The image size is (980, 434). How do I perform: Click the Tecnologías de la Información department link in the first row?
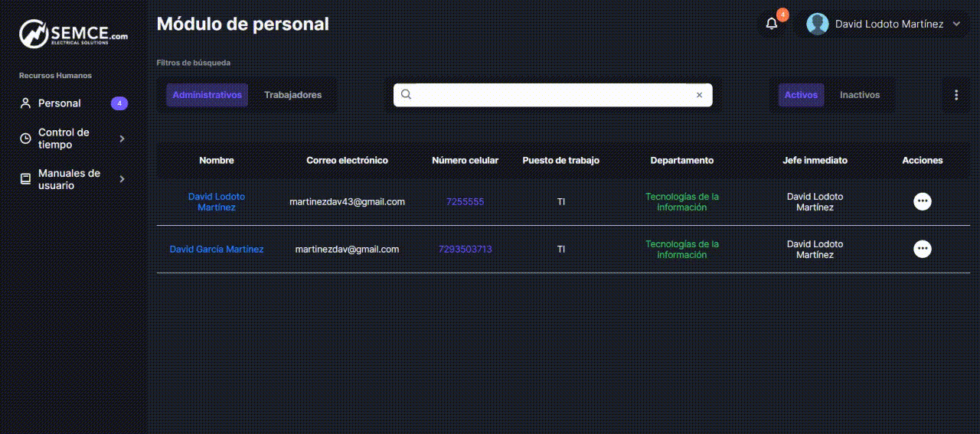pyautogui.click(x=681, y=202)
